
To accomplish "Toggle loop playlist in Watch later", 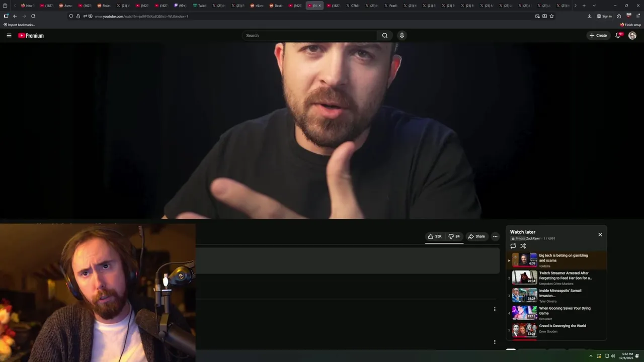I will [513, 246].
